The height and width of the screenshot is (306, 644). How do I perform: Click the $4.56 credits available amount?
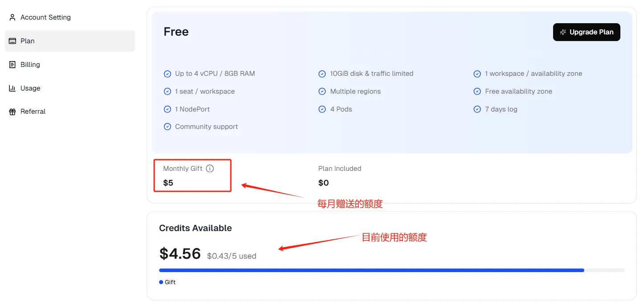[x=180, y=254]
